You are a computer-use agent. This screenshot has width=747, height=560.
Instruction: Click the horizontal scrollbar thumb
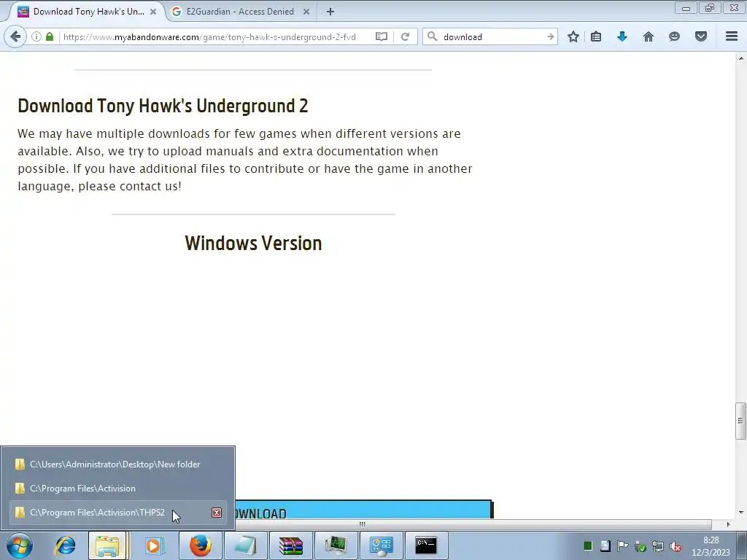point(362,524)
